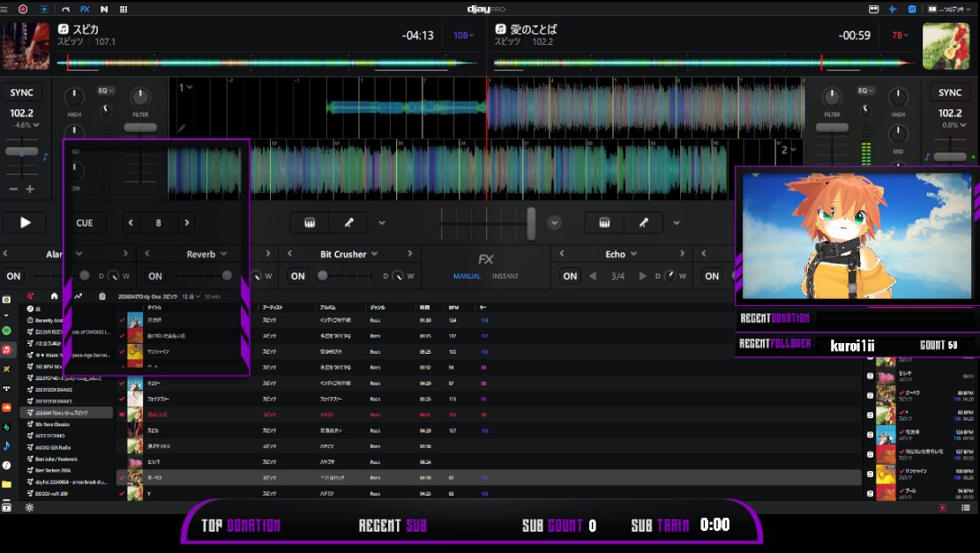The image size is (980, 553).
Task: Select the highlighted Only One playlist in sidebar
Action: pyautogui.click(x=67, y=413)
